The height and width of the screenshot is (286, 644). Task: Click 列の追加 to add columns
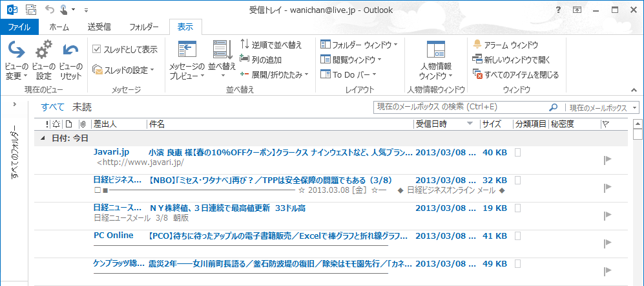tap(261, 60)
